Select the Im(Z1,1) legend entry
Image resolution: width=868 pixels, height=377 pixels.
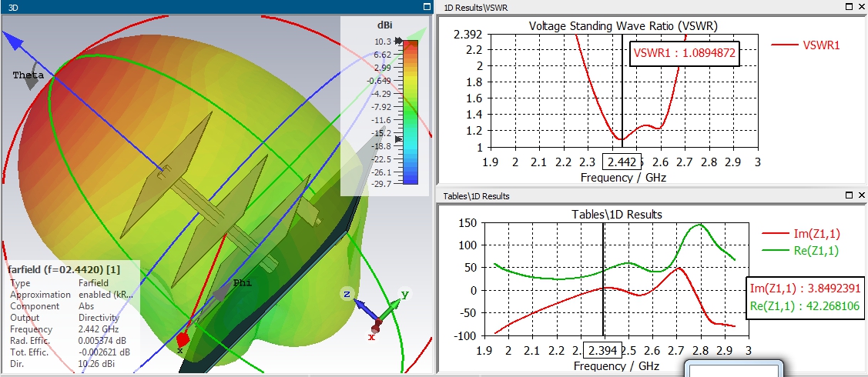tap(800, 234)
